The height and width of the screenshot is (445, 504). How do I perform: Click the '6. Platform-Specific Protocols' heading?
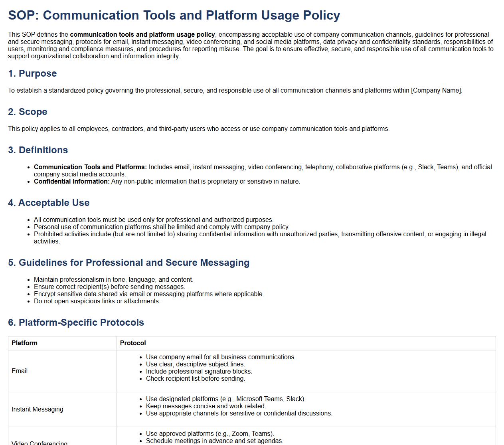pyautogui.click(x=76, y=322)
